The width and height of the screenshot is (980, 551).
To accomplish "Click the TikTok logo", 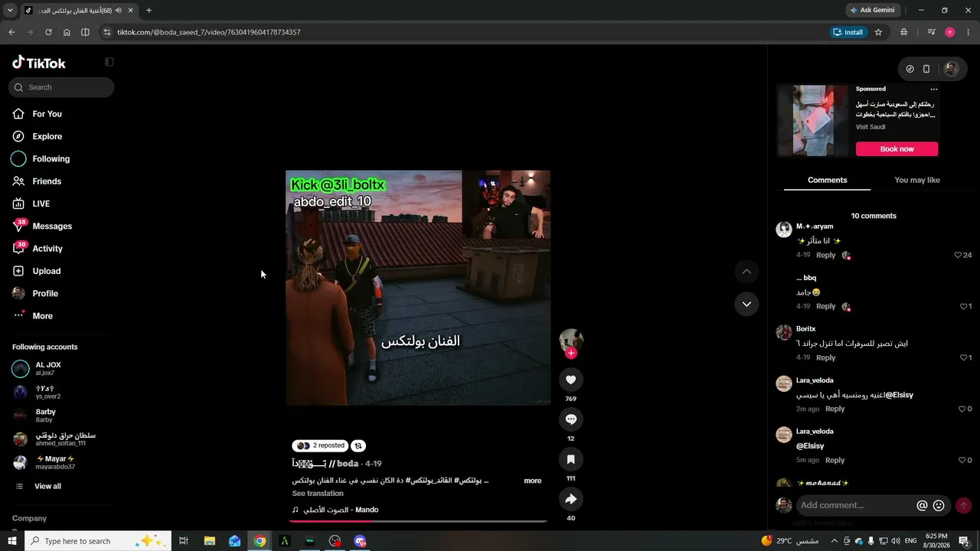I will [x=39, y=63].
